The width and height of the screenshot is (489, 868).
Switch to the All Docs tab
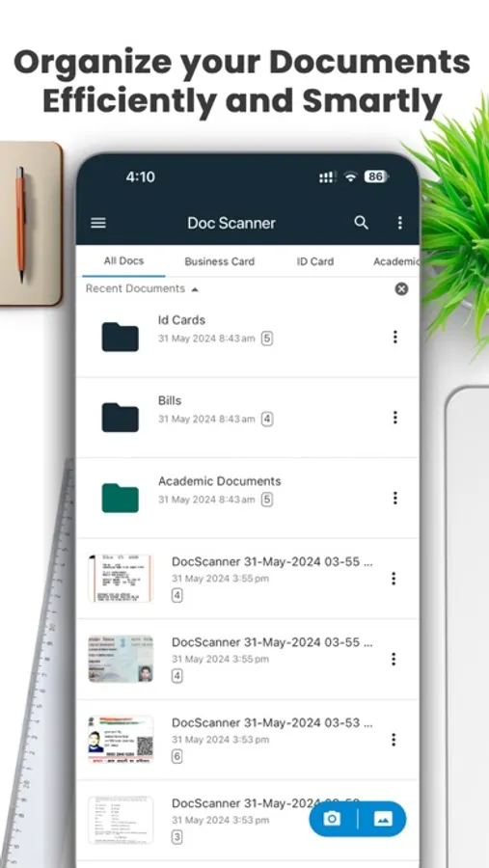click(x=123, y=260)
